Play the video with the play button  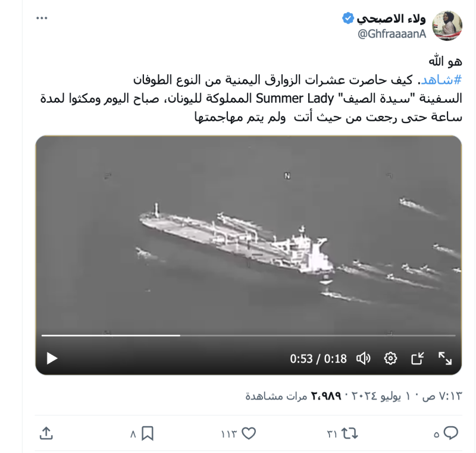pyautogui.click(x=52, y=358)
